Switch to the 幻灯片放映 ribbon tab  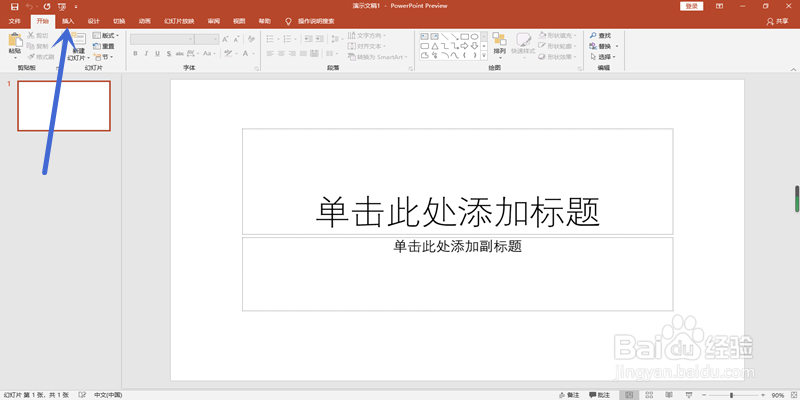(x=179, y=21)
